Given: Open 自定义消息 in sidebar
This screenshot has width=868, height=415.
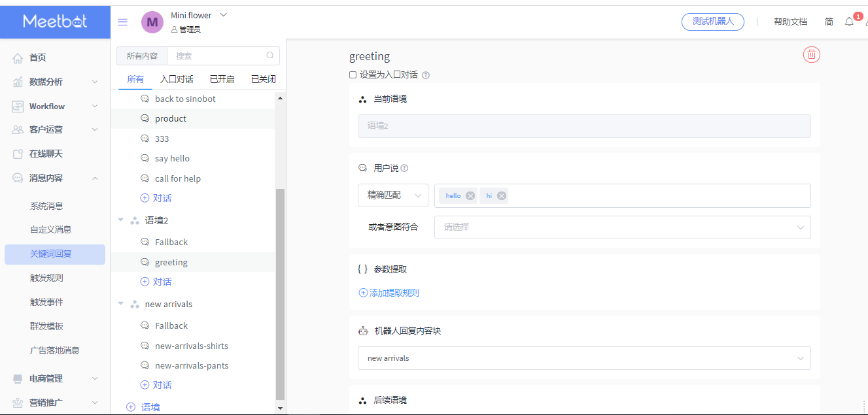Looking at the screenshot, I should click(x=50, y=229).
